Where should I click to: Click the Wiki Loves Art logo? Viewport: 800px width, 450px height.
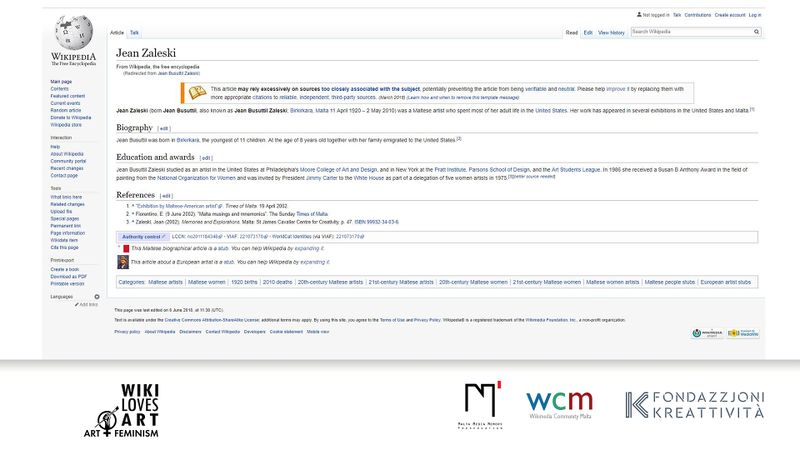tap(126, 409)
